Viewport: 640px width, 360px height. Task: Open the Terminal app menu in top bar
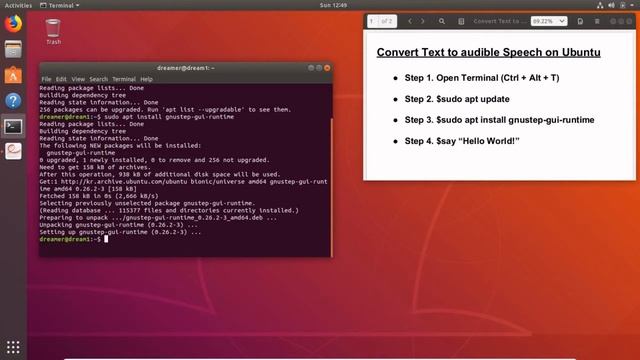(60, 5)
